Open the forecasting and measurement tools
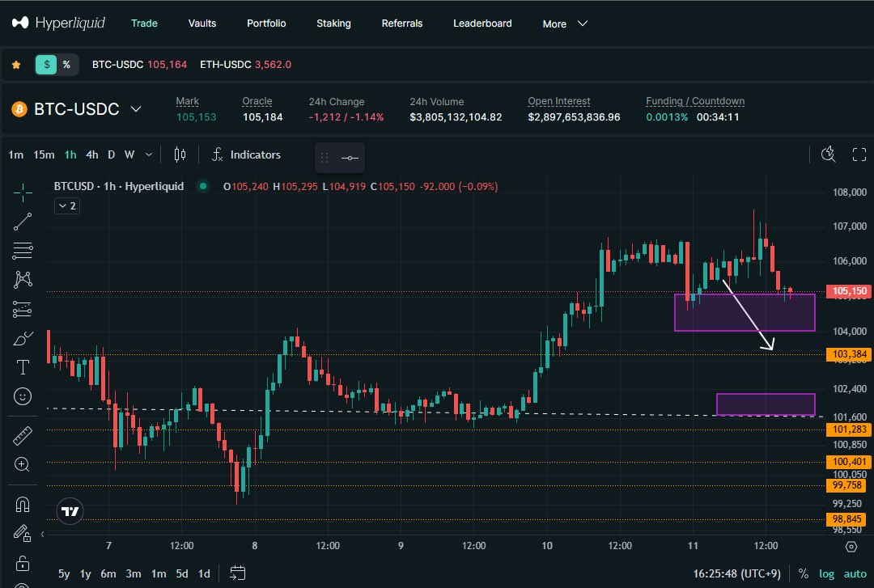The image size is (874, 588). (x=23, y=309)
